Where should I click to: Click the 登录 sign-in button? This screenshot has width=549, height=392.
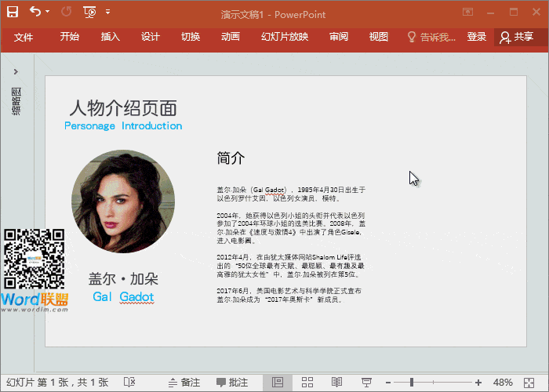click(477, 37)
